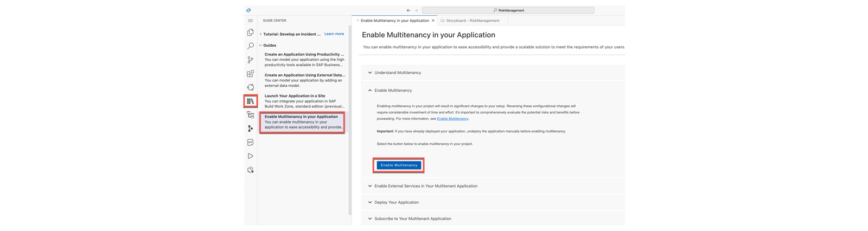The height and width of the screenshot is (231, 868).
Task: Go forward with the right arrow
Action: coord(416,10)
